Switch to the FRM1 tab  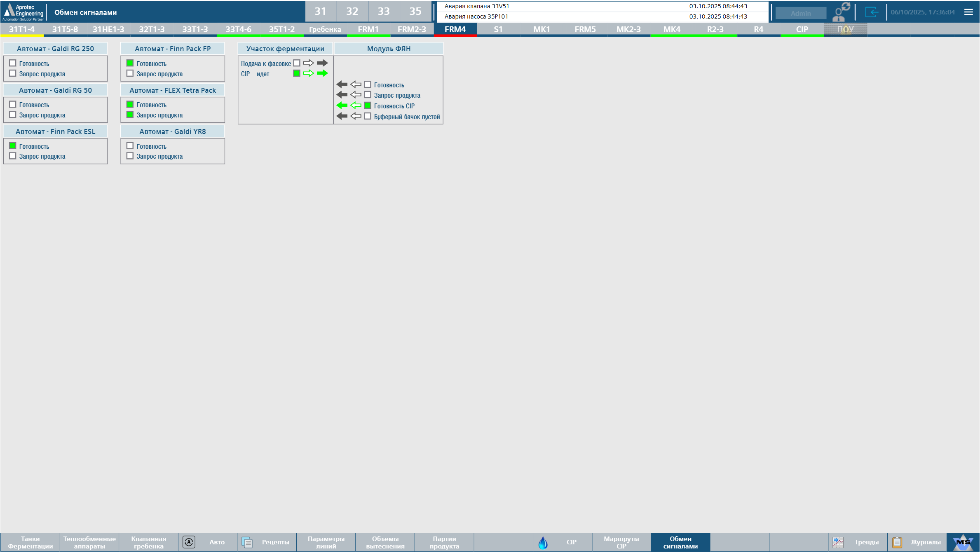368,29
